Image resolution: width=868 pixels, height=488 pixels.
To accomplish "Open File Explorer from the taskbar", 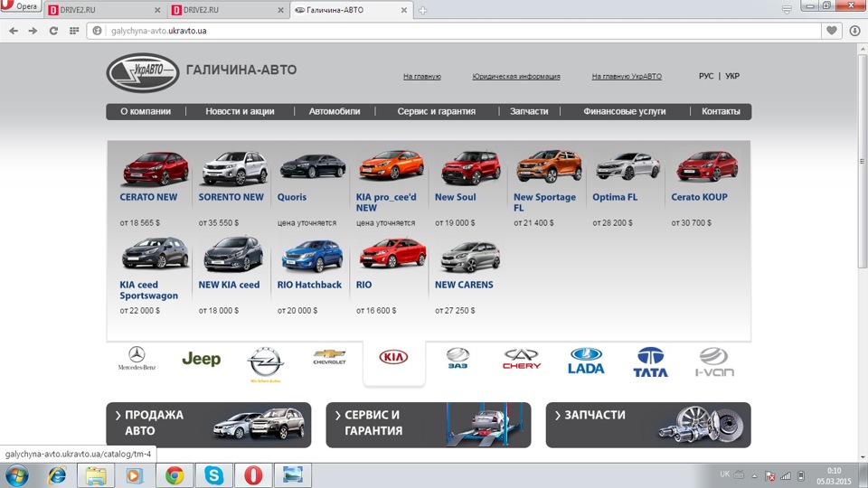I will [x=96, y=475].
